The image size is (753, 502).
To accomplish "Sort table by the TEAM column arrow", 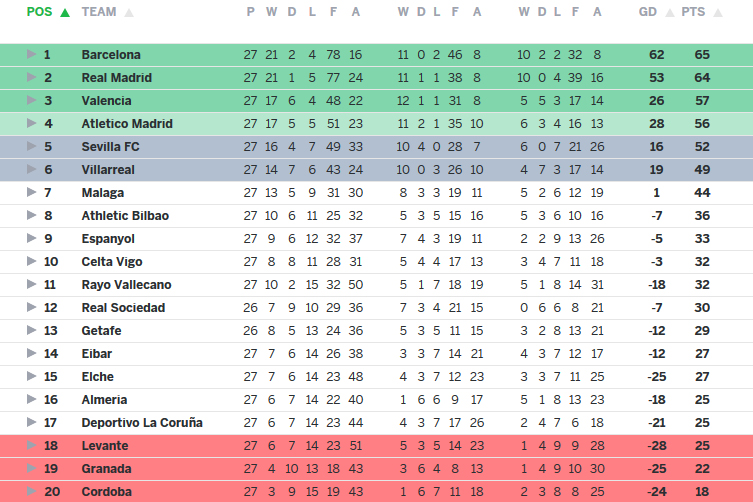I will 129,12.
